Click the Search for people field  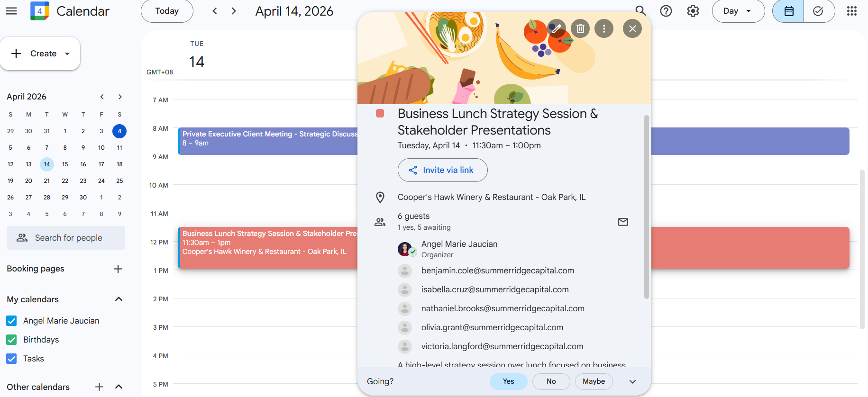tap(66, 238)
